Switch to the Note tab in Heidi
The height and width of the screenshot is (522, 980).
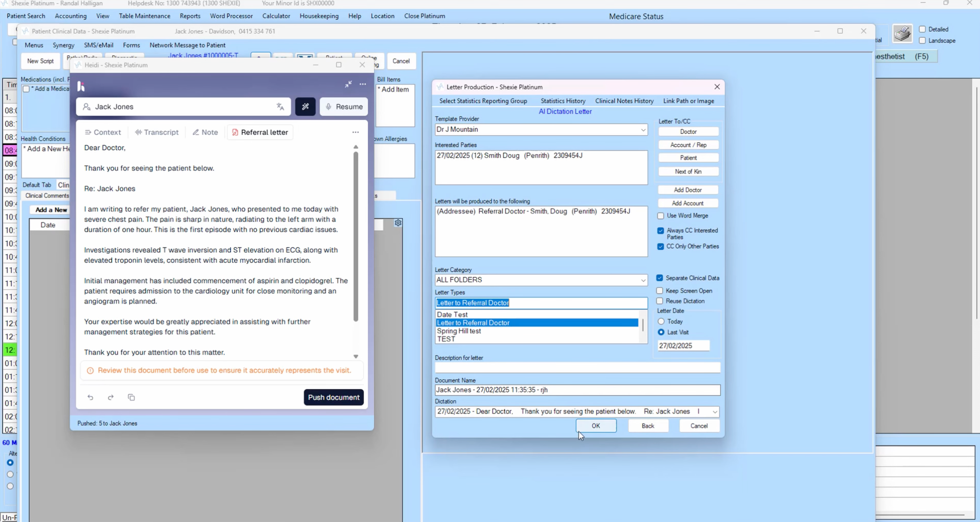point(205,132)
